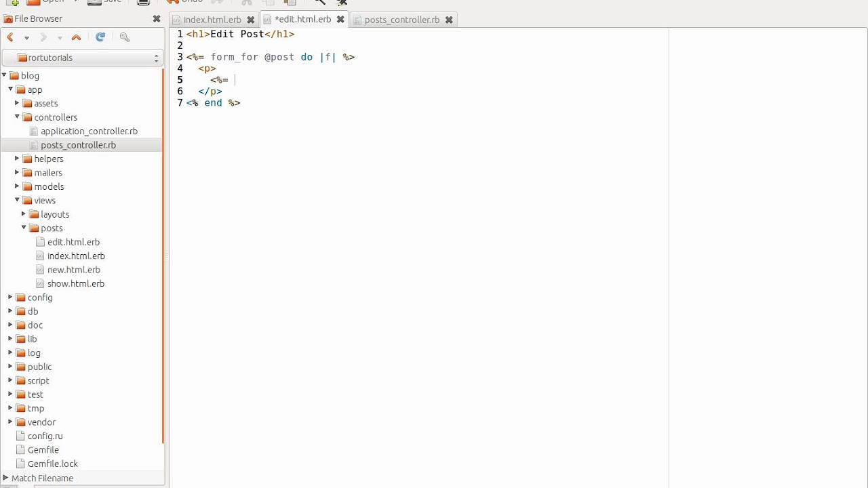Click the 'Edit Post' heading code line

click(x=240, y=34)
